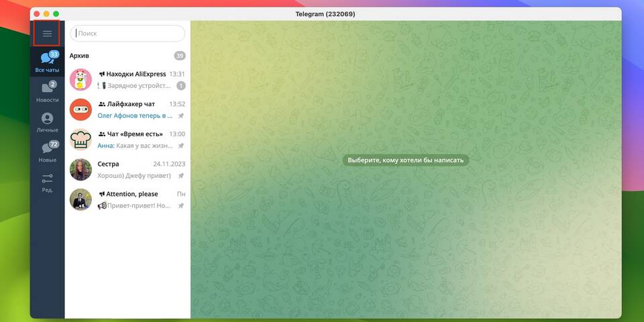Click the pin icon on Сестра chat
This screenshot has width=644, height=322.
tap(180, 176)
